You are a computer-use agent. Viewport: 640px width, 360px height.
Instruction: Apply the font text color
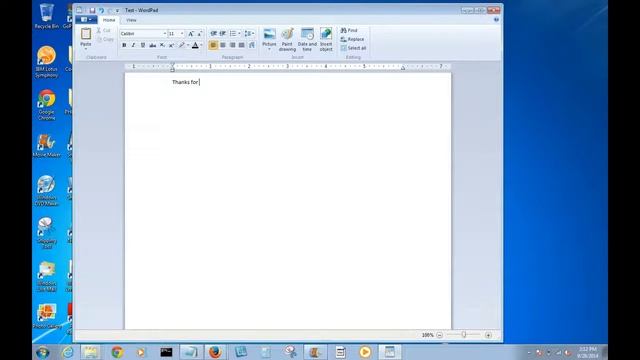195,45
